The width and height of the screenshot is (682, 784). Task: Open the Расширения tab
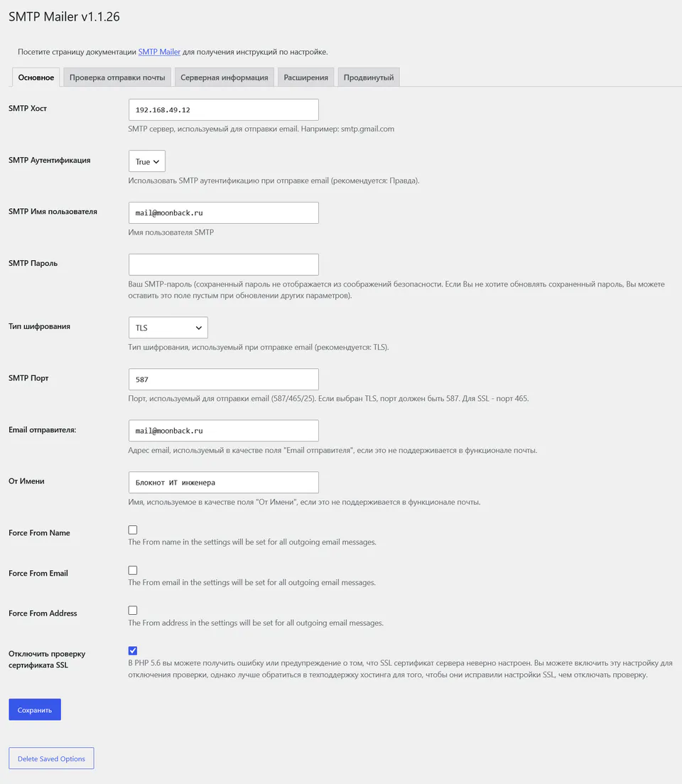pos(305,77)
